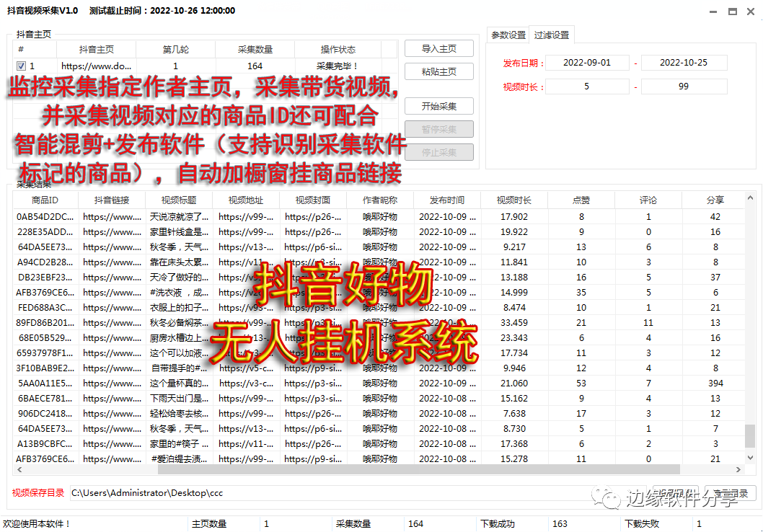Screen dimensions: 763x532
Task: Click the 分享 column header
Action: [x=715, y=200]
